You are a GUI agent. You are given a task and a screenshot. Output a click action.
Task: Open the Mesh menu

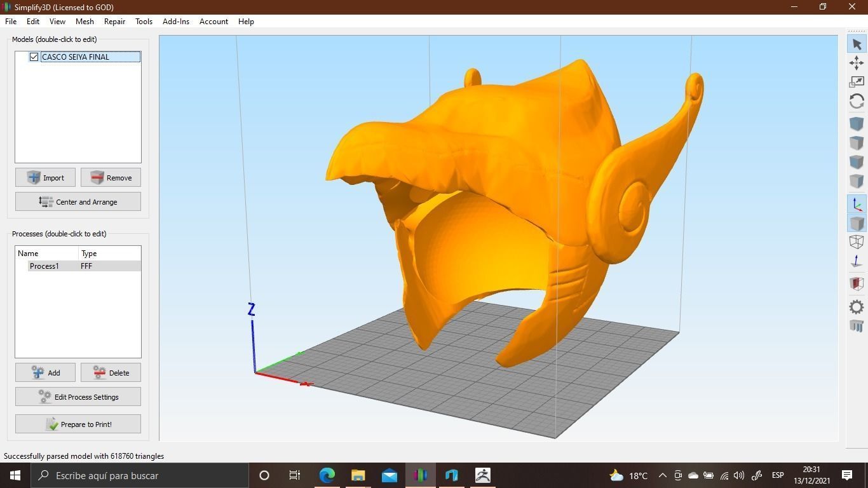pyautogui.click(x=85, y=22)
